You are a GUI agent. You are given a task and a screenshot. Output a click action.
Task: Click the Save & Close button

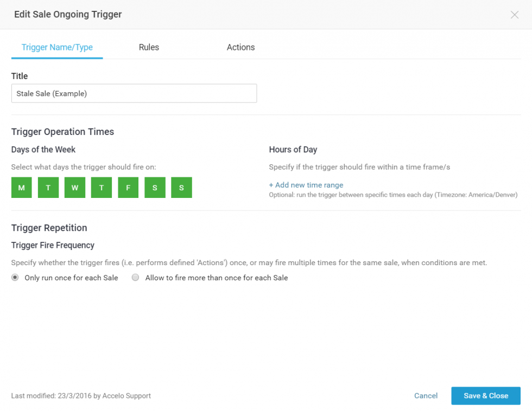pos(485,396)
